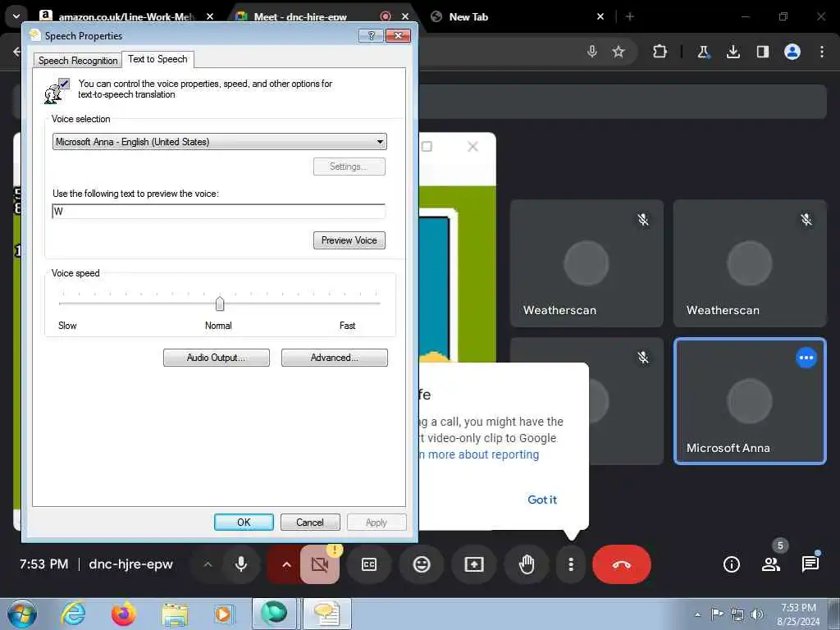Select the first Weatherscan participant tile
The height and width of the screenshot is (630, 840).
(x=587, y=263)
